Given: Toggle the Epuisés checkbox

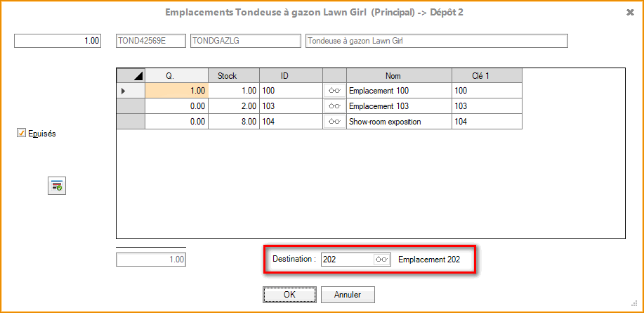Looking at the screenshot, I should click(x=22, y=134).
